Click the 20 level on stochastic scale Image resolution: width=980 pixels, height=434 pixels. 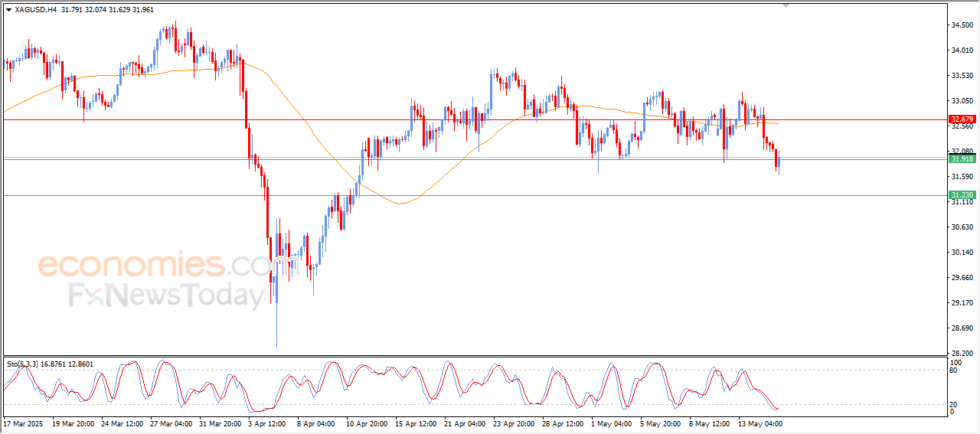pyautogui.click(x=955, y=404)
